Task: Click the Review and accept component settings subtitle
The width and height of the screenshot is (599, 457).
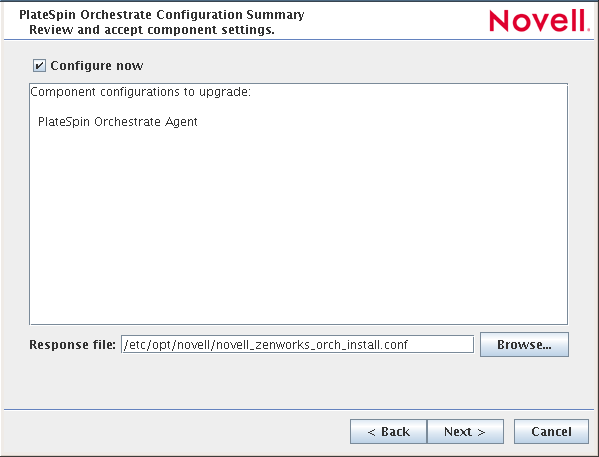Action: [152, 30]
